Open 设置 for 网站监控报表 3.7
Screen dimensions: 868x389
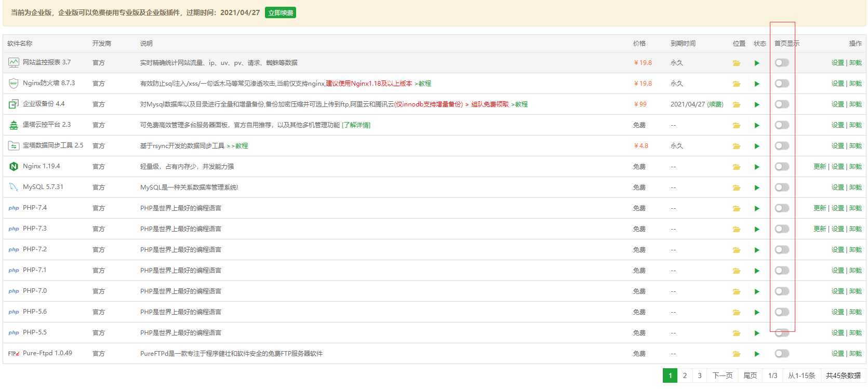(x=838, y=63)
